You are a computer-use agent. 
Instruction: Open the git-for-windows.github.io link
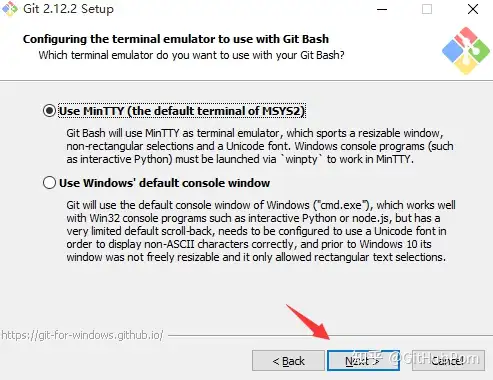click(x=82, y=335)
